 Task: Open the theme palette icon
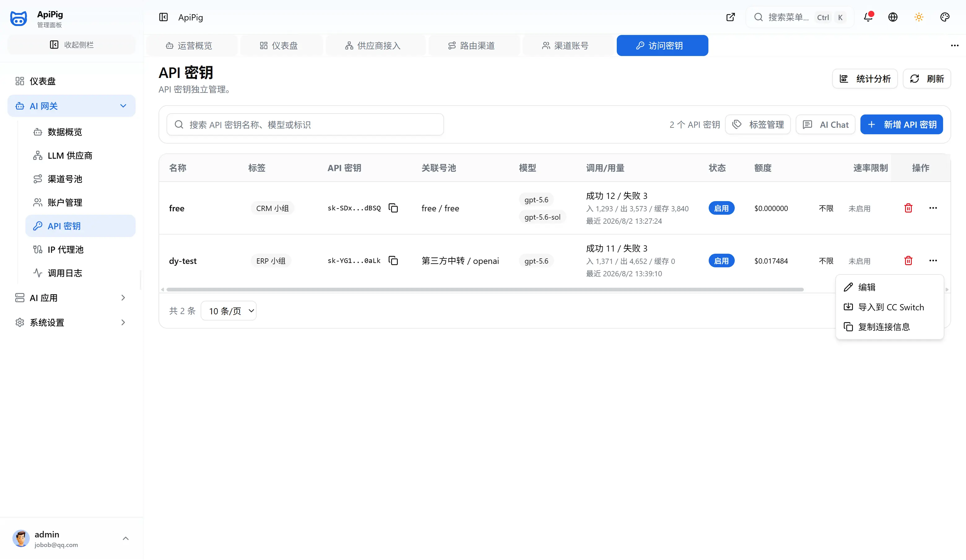coord(945,17)
